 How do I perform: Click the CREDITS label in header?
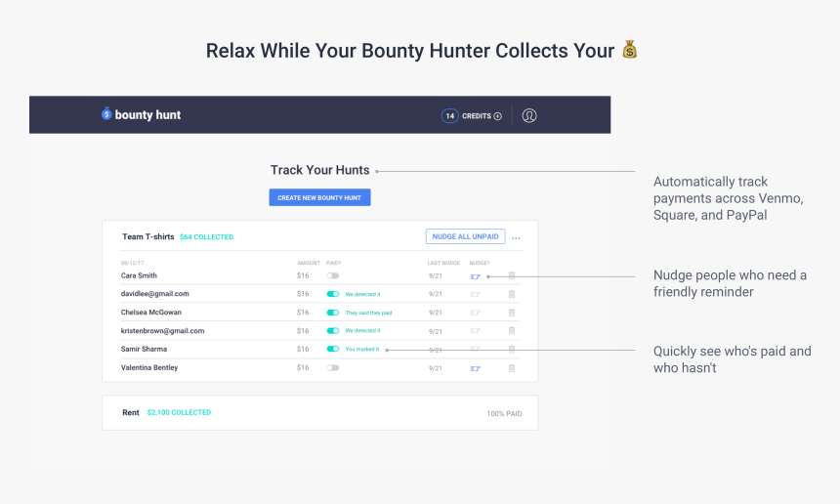pos(477,116)
